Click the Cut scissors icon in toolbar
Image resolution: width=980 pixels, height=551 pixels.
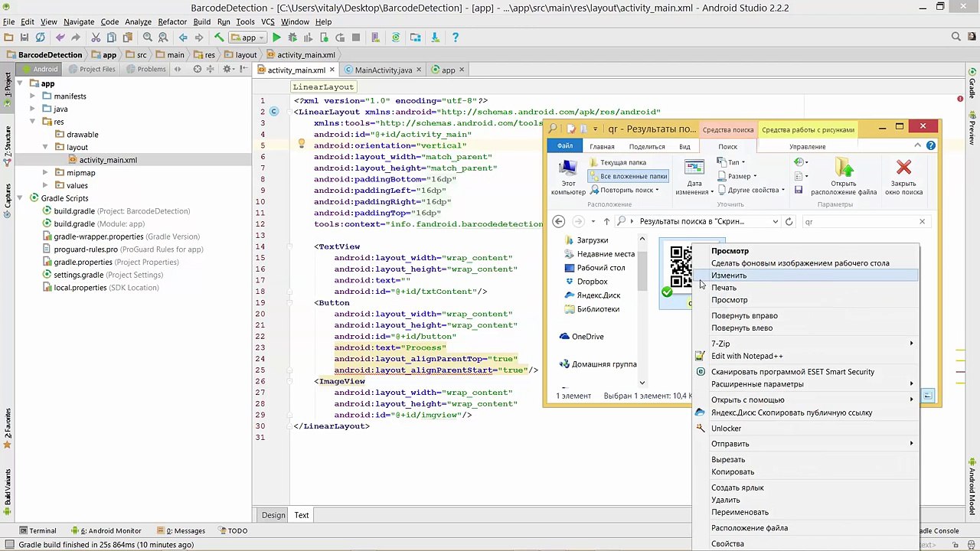point(96,37)
